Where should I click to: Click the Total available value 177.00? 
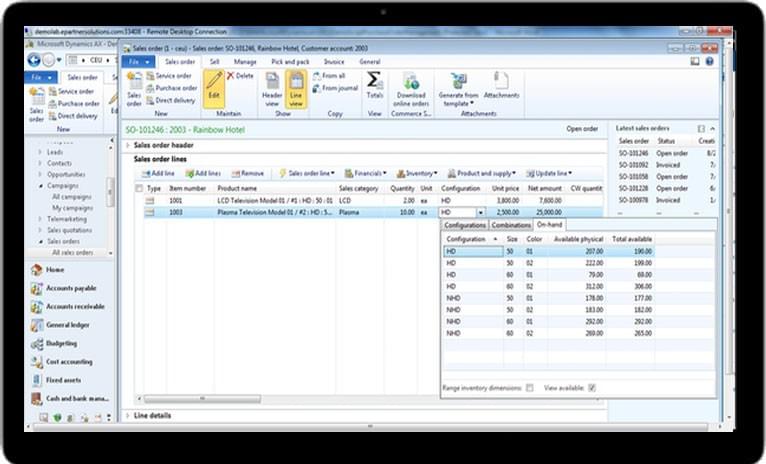click(x=643, y=298)
